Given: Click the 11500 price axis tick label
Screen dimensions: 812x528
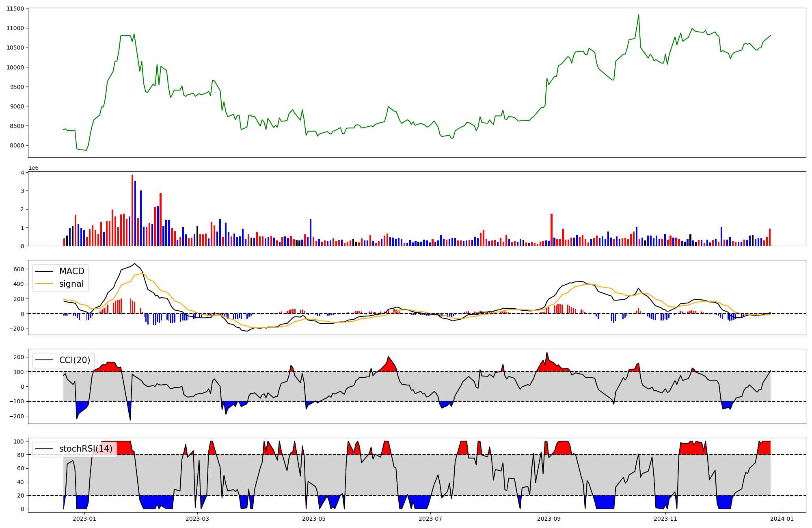Looking at the screenshot, I should click(15, 9).
